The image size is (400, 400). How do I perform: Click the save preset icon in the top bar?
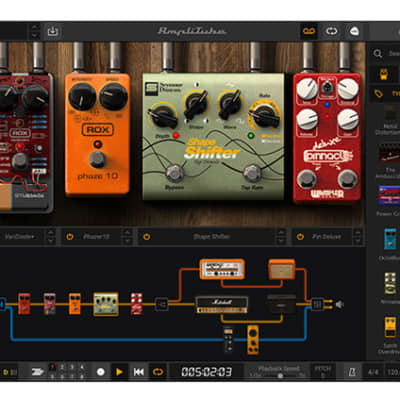(53, 31)
